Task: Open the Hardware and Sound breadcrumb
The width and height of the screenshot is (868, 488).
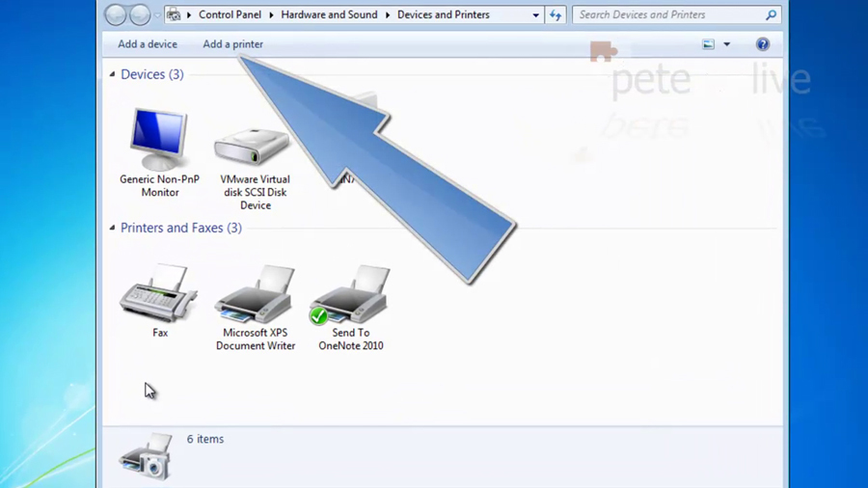Action: click(329, 14)
